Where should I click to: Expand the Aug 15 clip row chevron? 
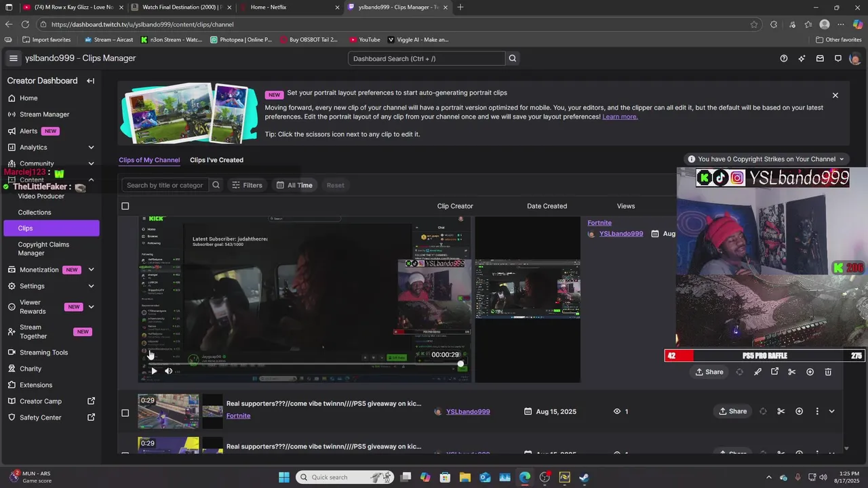[831, 411]
